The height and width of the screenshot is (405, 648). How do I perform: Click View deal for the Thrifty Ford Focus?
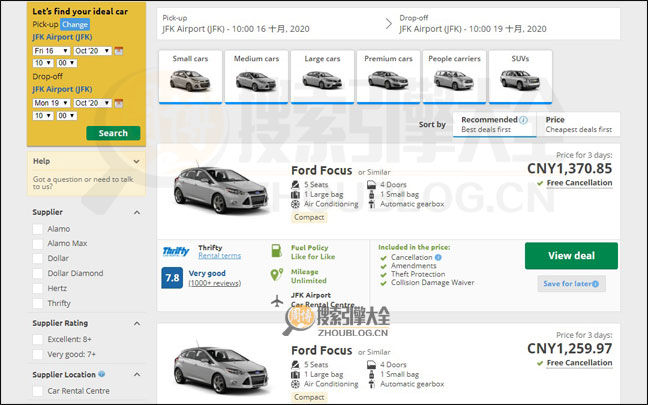coord(571,256)
